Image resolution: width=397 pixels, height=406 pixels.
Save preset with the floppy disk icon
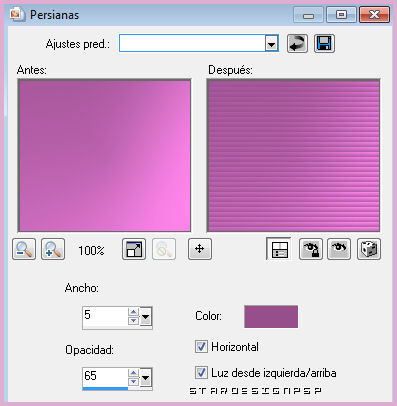[324, 44]
